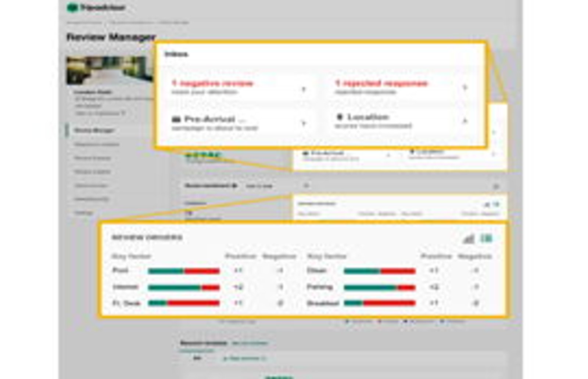Open the Location card in the enlarged Inbox

(x=402, y=122)
